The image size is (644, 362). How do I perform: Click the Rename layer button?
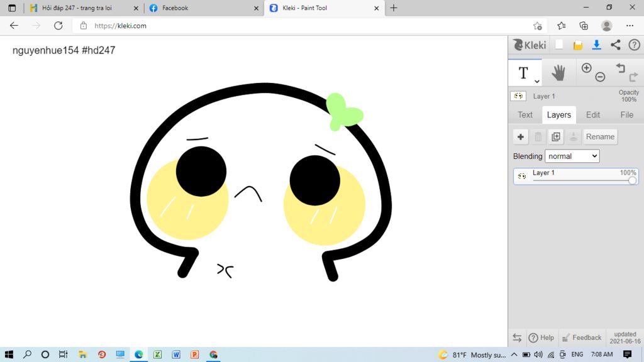[x=600, y=136]
